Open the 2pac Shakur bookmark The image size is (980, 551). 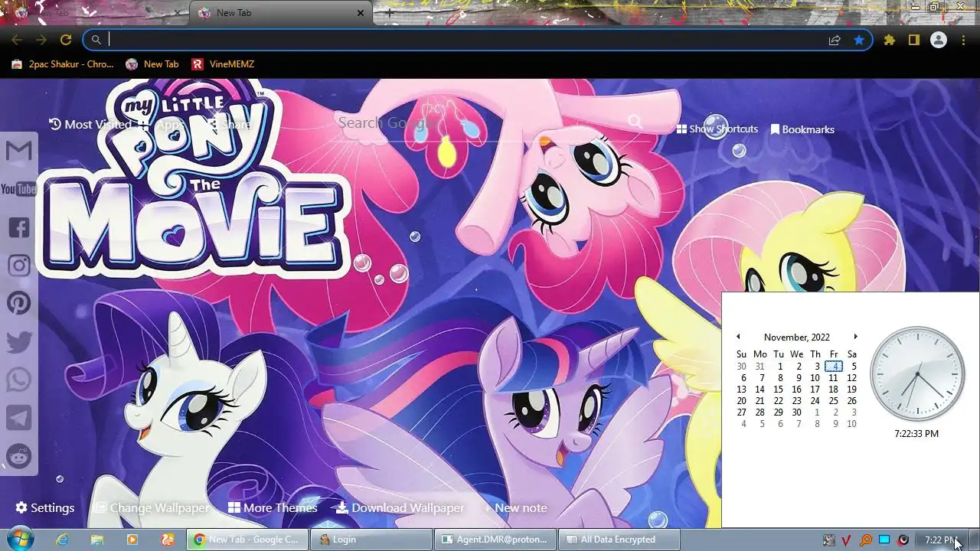coord(63,64)
